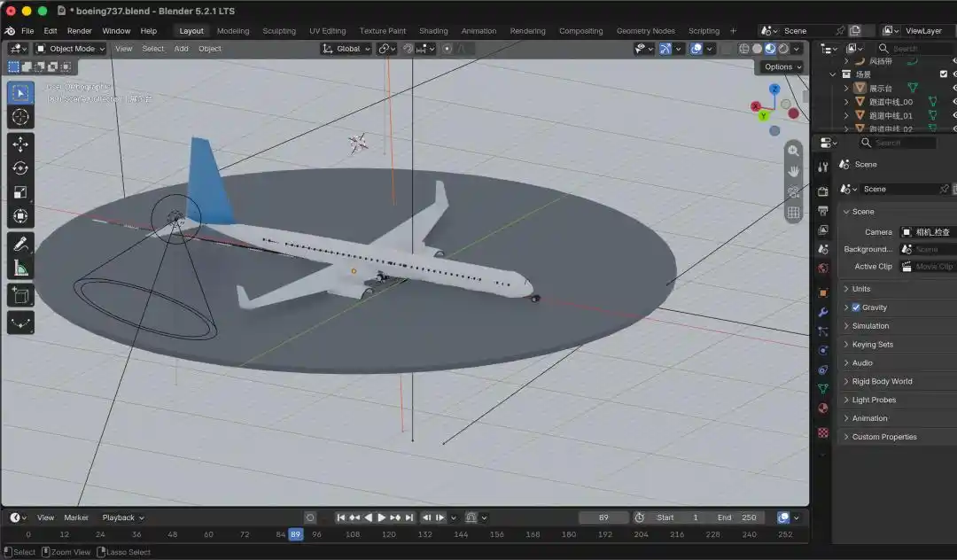Jump to the last frame
Image resolution: width=957 pixels, height=560 pixels.
point(408,517)
